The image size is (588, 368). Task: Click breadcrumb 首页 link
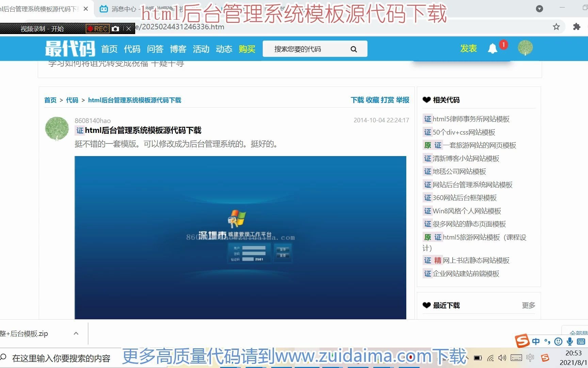pos(50,100)
